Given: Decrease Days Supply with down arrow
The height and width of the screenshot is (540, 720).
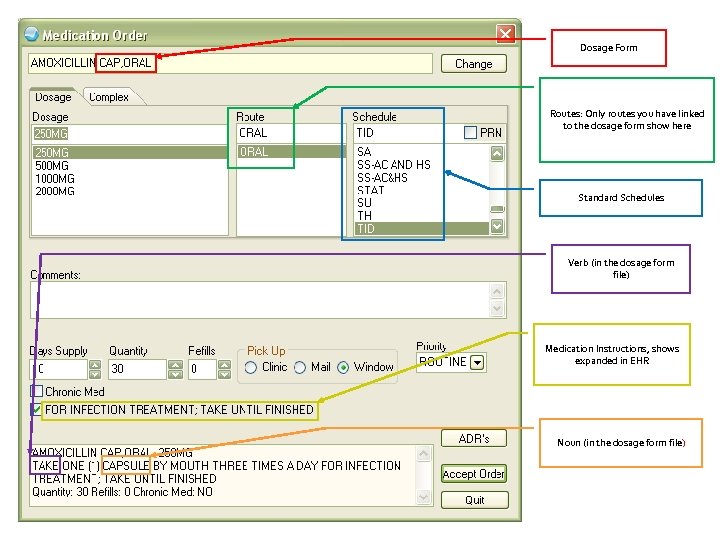Looking at the screenshot, I should click(95, 374).
